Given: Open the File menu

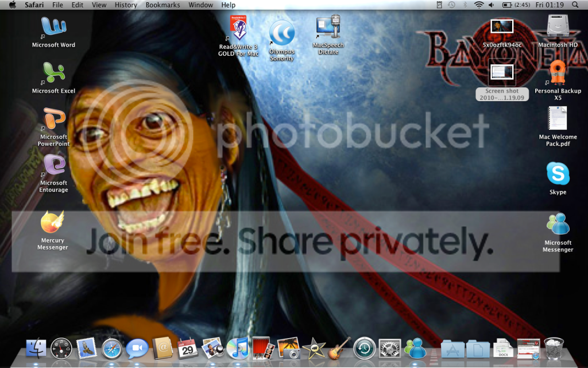Looking at the screenshot, I should 57,5.
